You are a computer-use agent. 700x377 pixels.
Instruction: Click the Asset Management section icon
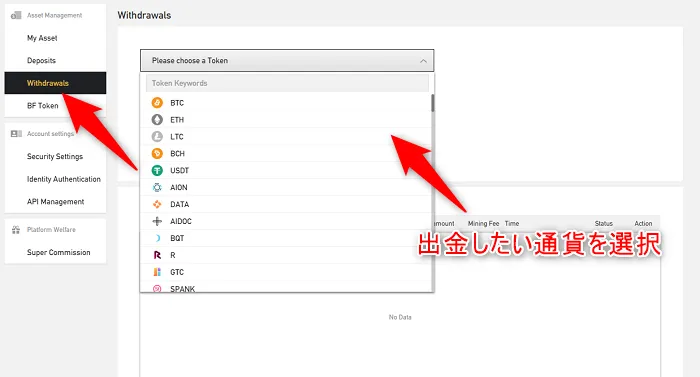point(16,15)
